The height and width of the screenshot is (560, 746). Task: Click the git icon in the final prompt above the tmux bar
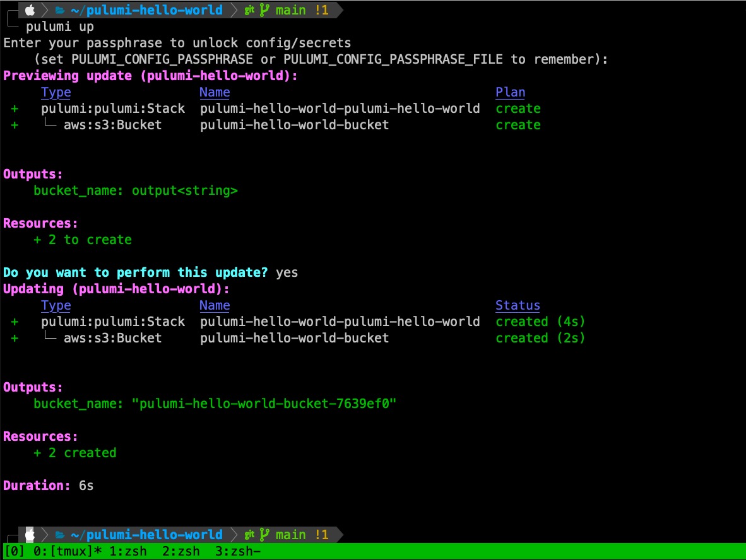(x=249, y=535)
